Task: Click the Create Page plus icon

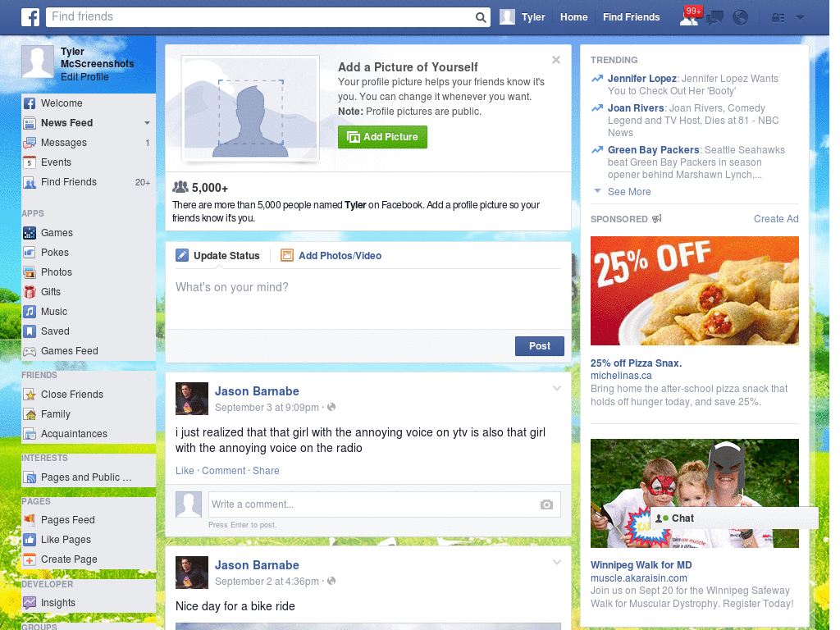Action: (30, 559)
